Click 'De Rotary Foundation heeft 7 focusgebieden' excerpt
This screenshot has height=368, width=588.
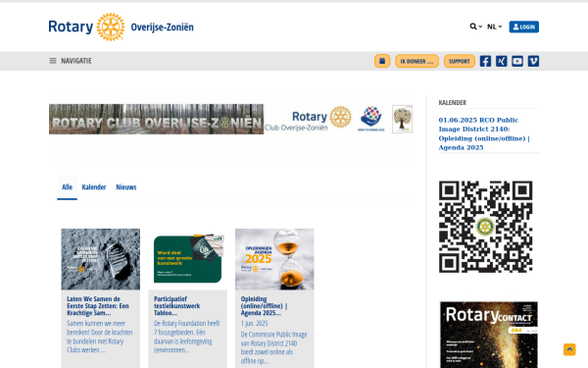[187, 337]
